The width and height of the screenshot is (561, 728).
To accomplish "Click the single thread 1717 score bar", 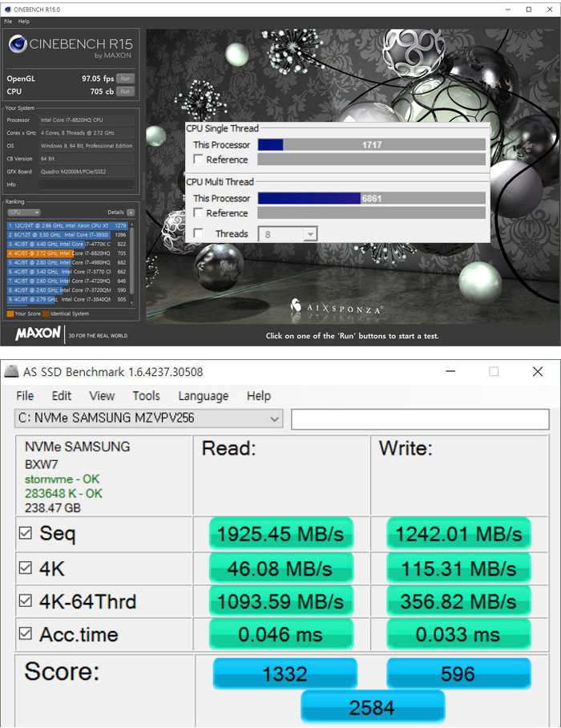I will coord(372,145).
